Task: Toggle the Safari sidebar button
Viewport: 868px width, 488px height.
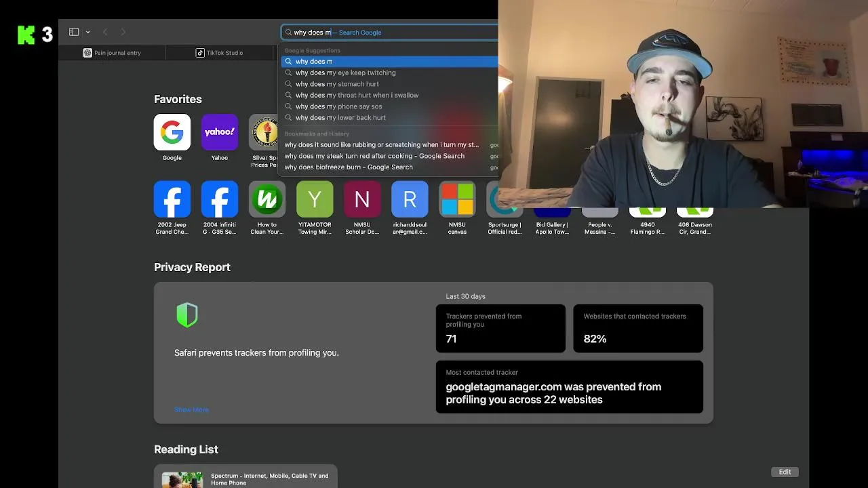Action: coord(74,32)
